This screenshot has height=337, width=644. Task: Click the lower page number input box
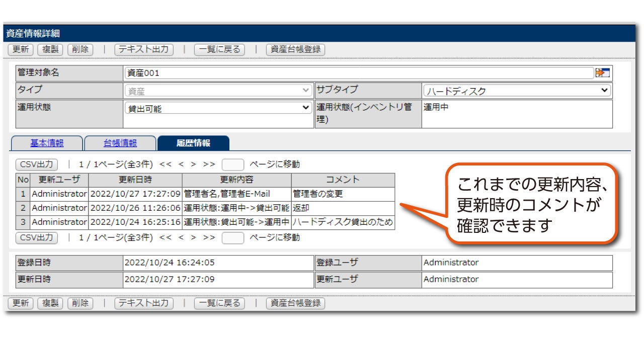[x=233, y=237]
